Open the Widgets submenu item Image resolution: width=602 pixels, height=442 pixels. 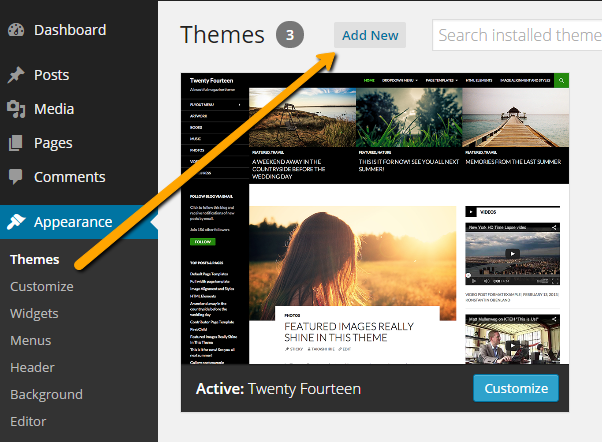click(x=34, y=314)
